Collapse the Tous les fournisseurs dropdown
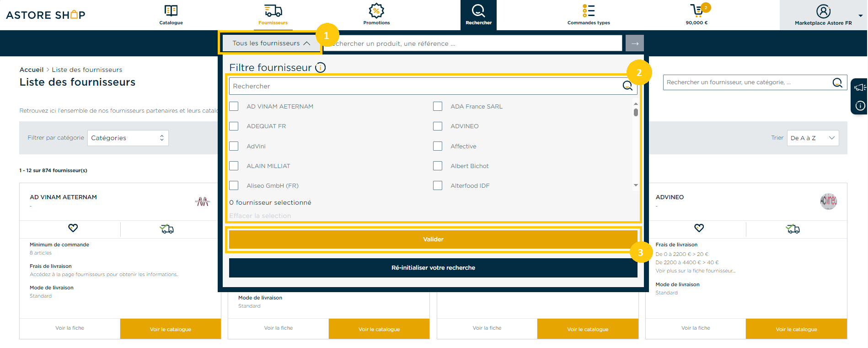Image resolution: width=868 pixels, height=348 pixels. 271,43
